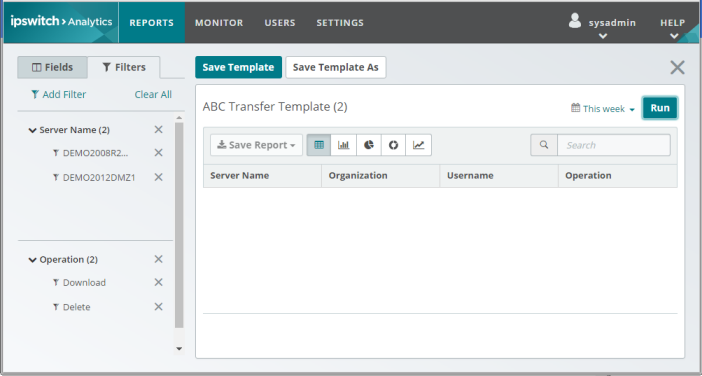This screenshot has height=376, width=702.
Task: Select the bar chart view icon
Action: tap(343, 145)
